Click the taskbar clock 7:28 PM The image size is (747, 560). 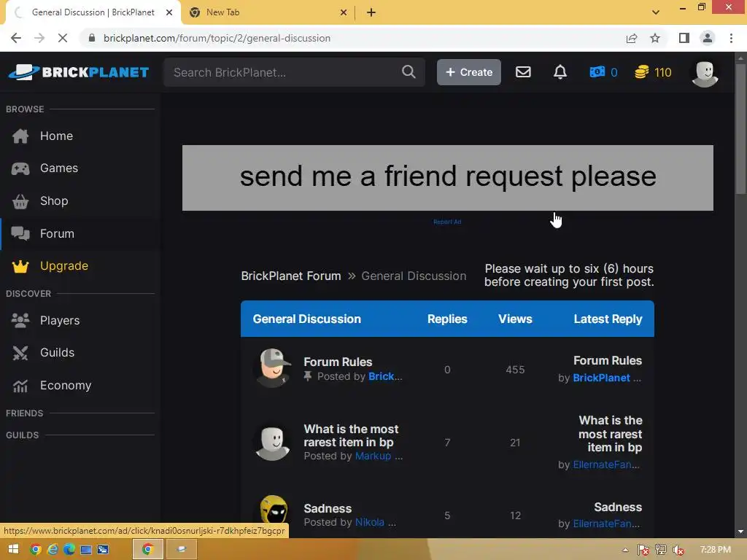[x=715, y=550]
